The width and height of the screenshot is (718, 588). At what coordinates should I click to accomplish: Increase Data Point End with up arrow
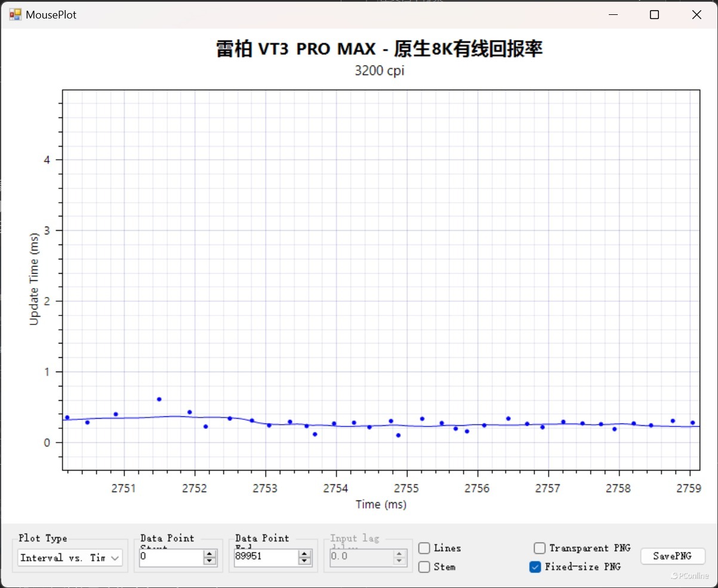point(304,553)
